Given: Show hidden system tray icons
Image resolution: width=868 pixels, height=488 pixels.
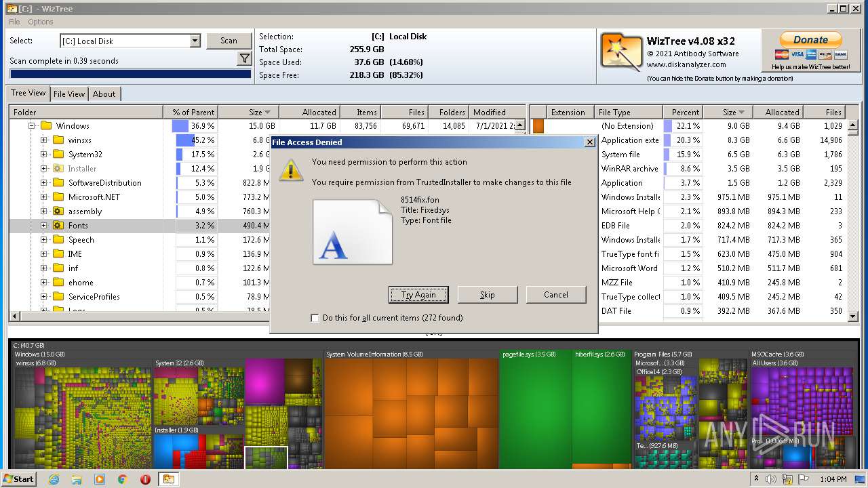Looking at the screenshot, I should [757, 479].
